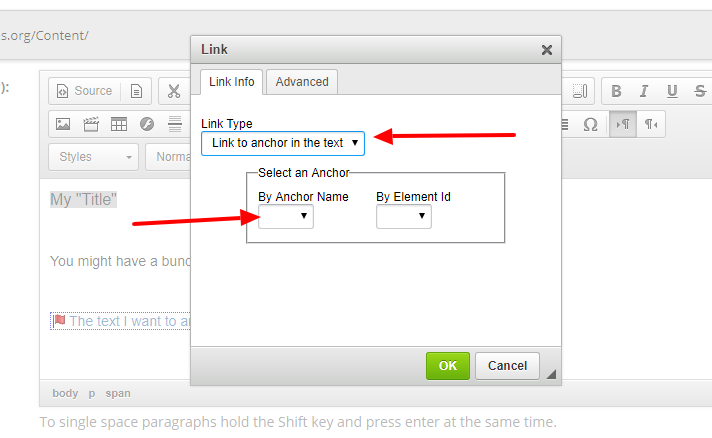Screen dimensions: 712x438
Task: Insert special character (Omega icon)
Action: 590,125
